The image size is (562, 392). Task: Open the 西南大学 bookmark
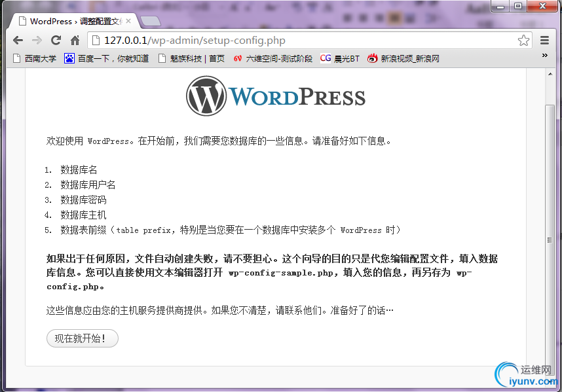[35, 58]
